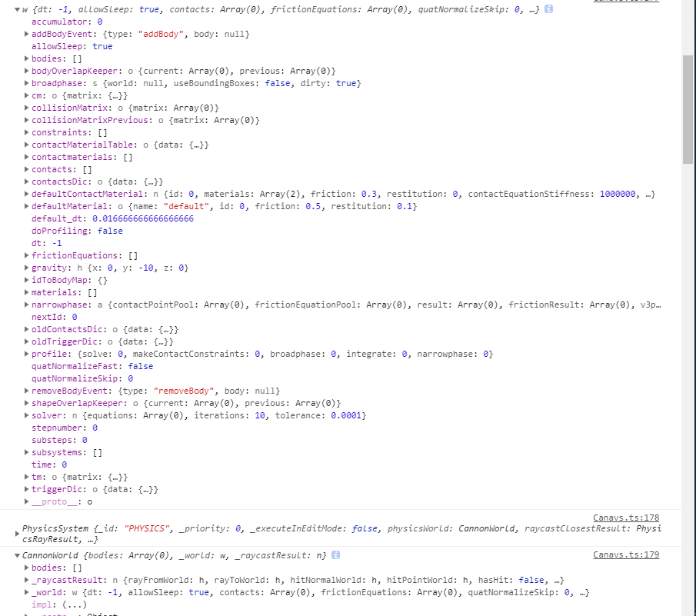Expand the tm matrix property
696x616 pixels.
point(26,477)
